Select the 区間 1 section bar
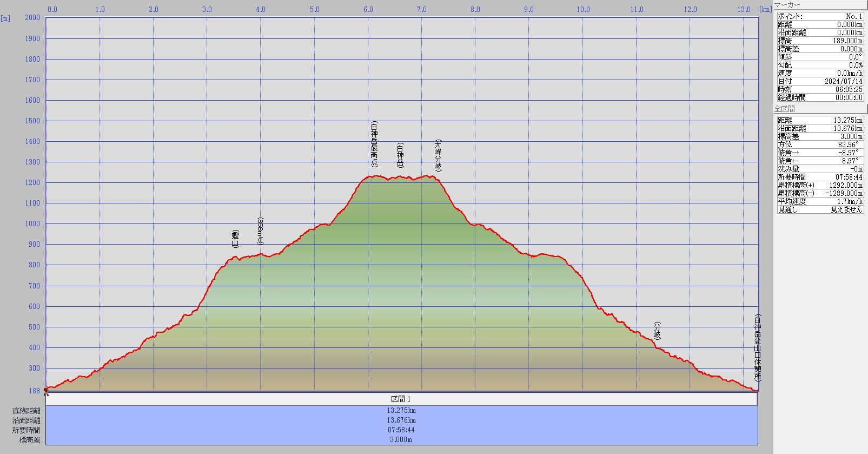The image size is (868, 454). pyautogui.click(x=401, y=399)
